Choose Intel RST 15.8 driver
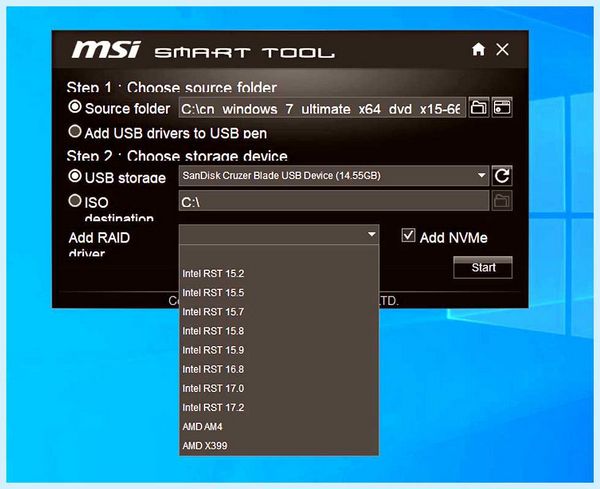The image size is (600, 489). 279,331
